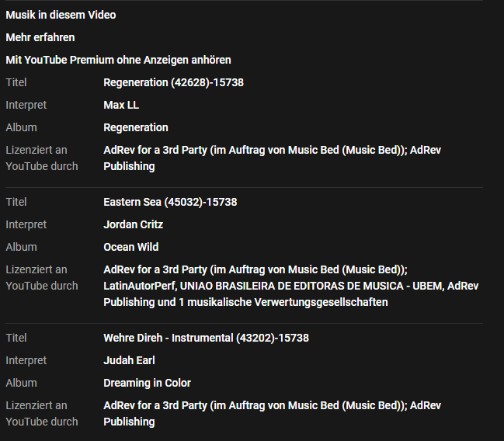Click artist name "Max LL"
Screen dimensions: 504x441
[121, 105]
